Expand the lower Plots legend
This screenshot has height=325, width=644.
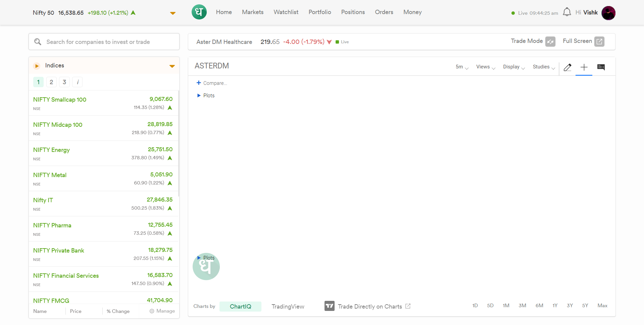coord(206,258)
